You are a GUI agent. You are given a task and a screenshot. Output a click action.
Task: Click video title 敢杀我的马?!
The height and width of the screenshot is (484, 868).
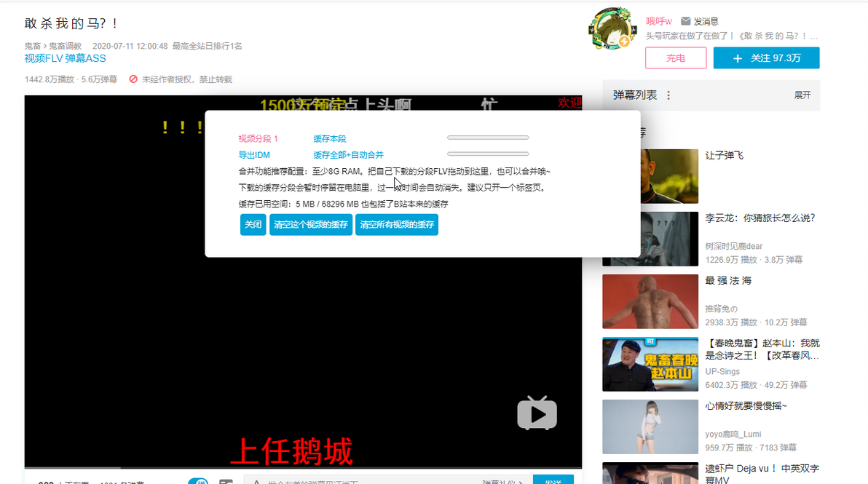(x=71, y=23)
